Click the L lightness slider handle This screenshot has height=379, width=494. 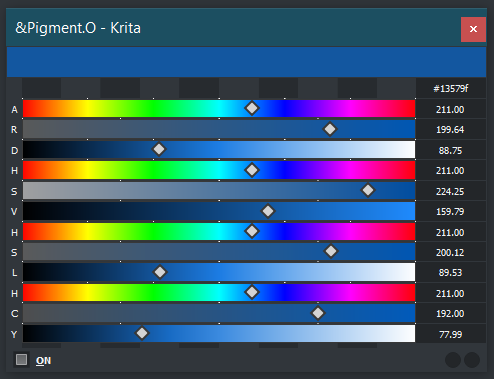tap(160, 272)
